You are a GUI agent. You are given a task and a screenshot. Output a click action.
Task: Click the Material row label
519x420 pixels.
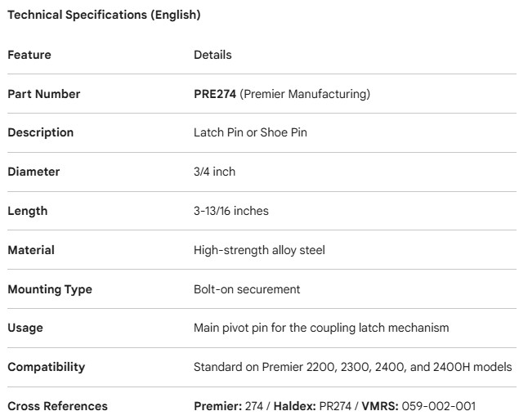[x=31, y=250]
